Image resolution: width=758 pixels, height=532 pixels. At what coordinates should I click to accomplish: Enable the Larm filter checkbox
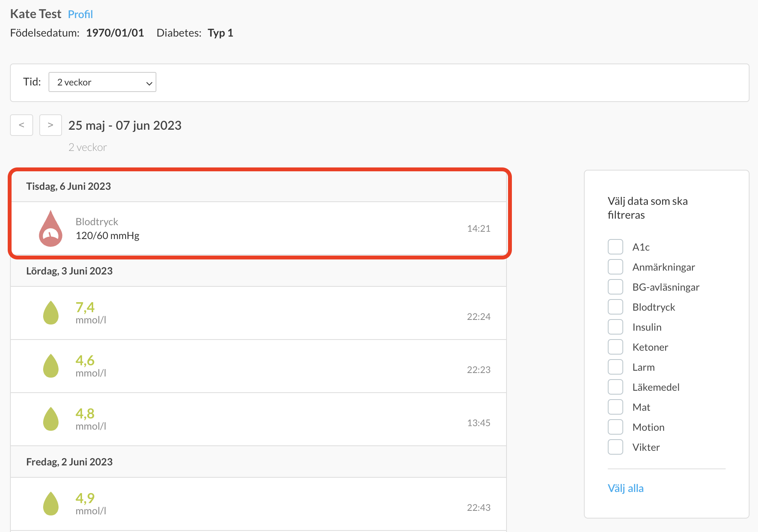pyautogui.click(x=615, y=367)
